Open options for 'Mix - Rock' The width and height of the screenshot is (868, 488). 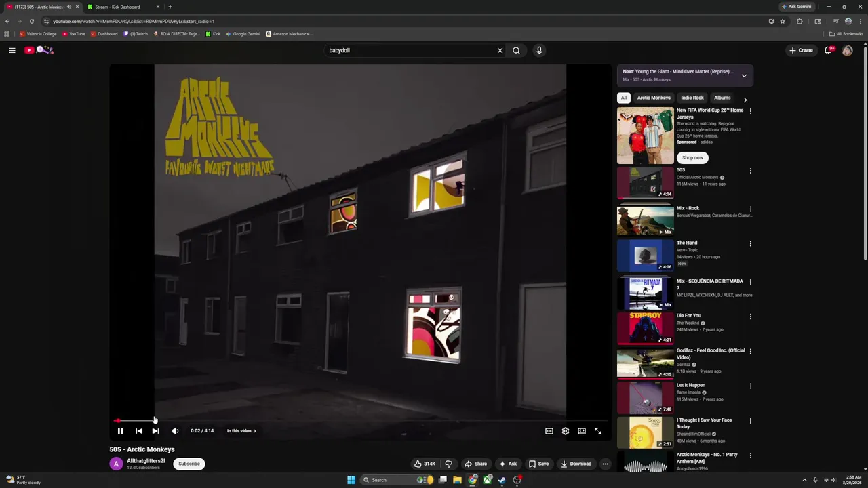point(750,209)
